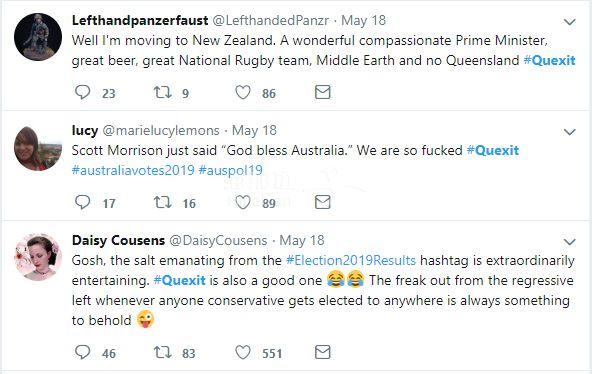592x374 pixels.
Task: Open dropdown arrow on Daisy Cousens' tweet
Action: pyautogui.click(x=569, y=242)
